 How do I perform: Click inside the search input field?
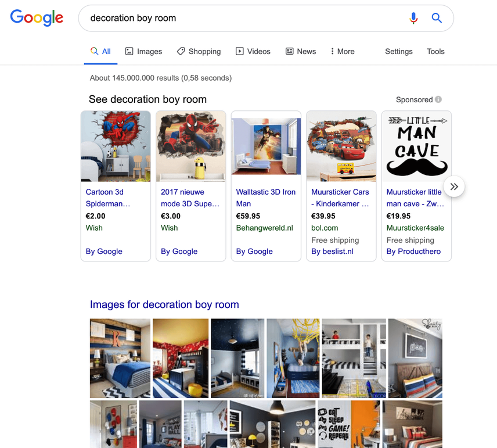[244, 18]
